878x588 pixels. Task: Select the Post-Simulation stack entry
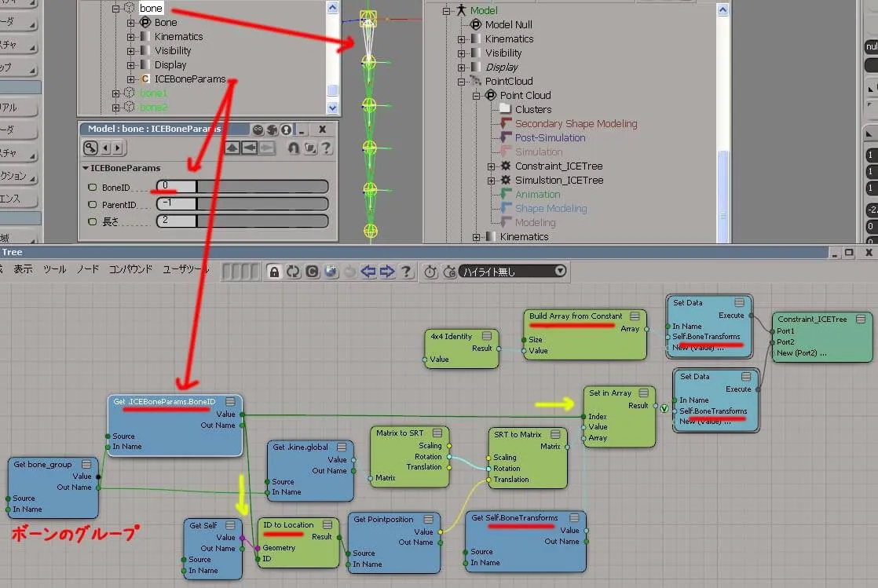coord(550,137)
